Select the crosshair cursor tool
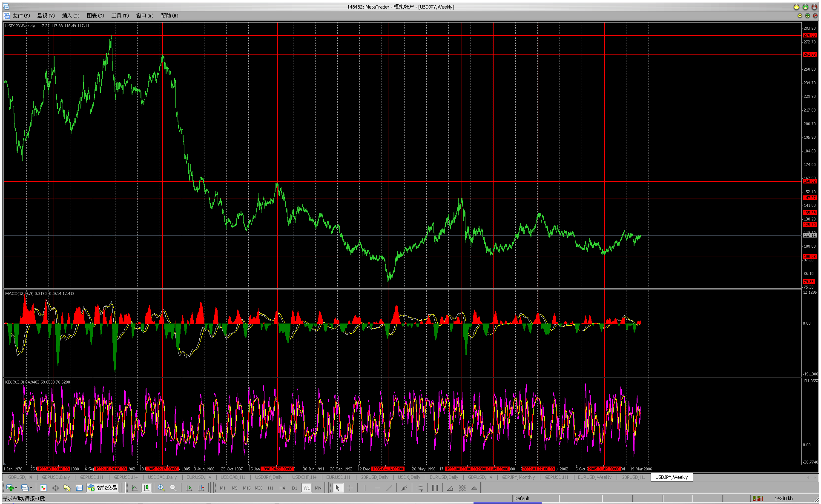821x504 pixels. (x=350, y=488)
